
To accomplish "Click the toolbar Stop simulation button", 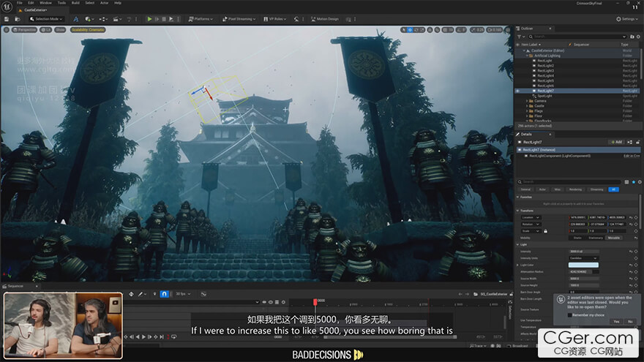I will point(164,19).
